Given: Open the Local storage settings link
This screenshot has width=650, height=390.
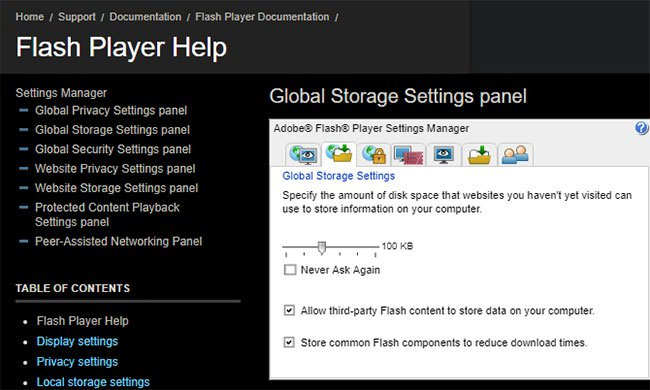Looking at the screenshot, I should 93,382.
